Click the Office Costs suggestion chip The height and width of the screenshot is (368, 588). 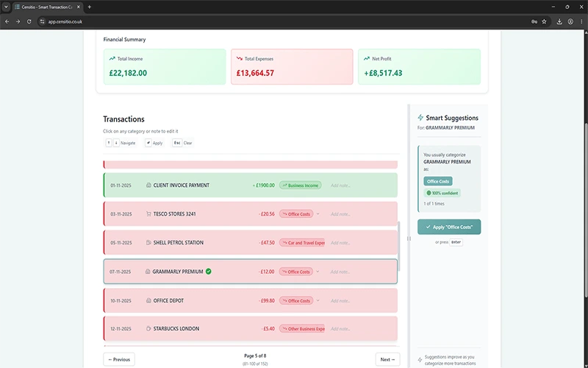[438, 181]
